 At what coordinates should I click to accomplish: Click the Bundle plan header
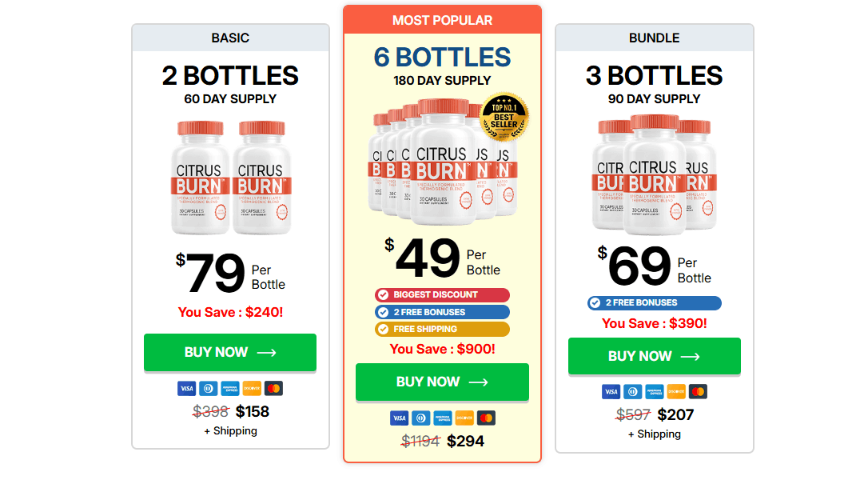click(x=654, y=37)
